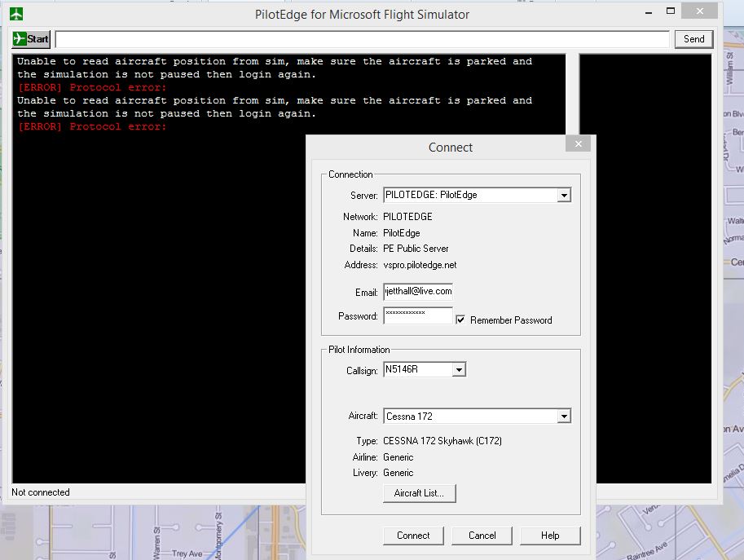This screenshot has height=560, width=744.
Task: Open the Aircraft List dialog
Action: 419,493
